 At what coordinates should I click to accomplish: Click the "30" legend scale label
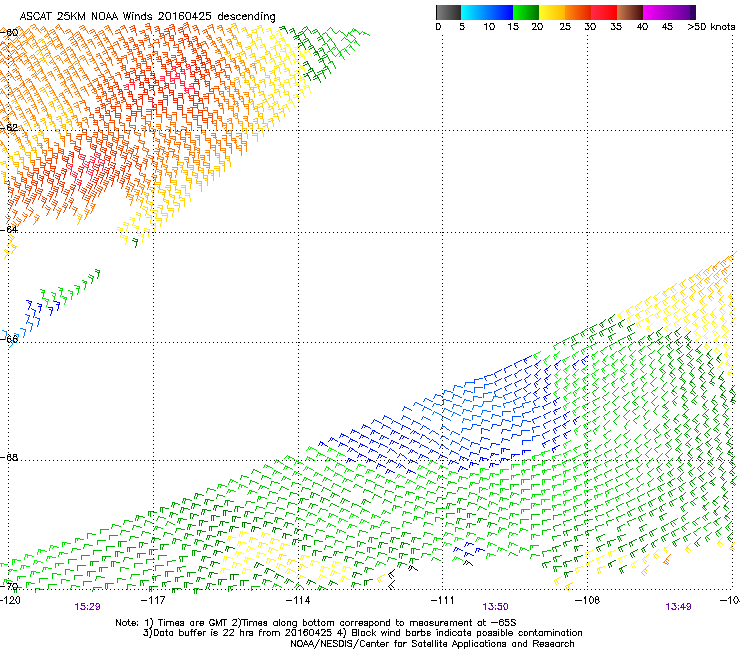click(590, 27)
